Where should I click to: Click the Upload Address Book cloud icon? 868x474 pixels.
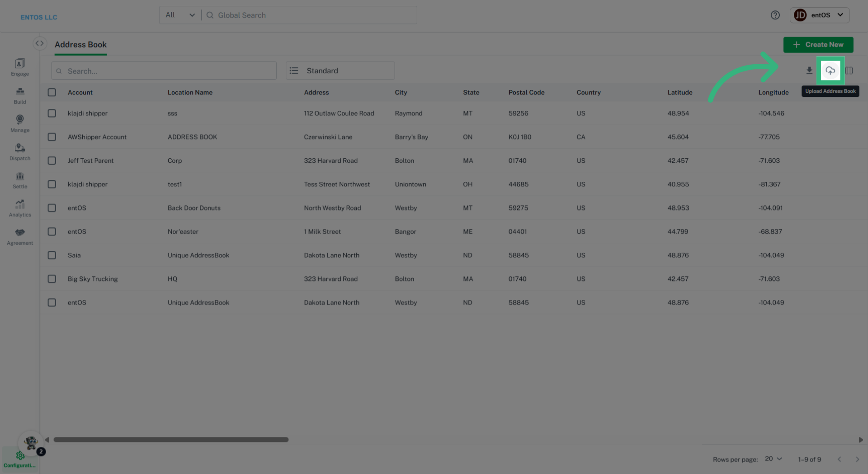click(830, 71)
